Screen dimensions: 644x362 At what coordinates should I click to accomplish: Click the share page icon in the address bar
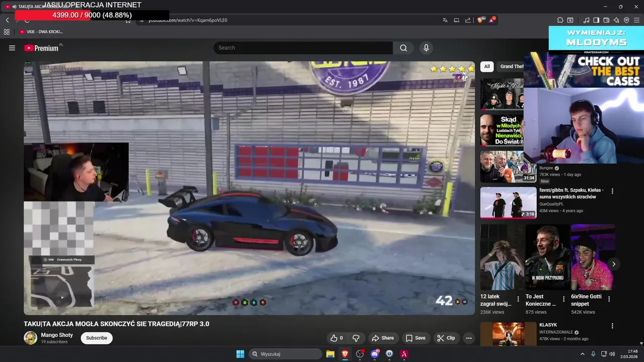[x=468, y=20]
